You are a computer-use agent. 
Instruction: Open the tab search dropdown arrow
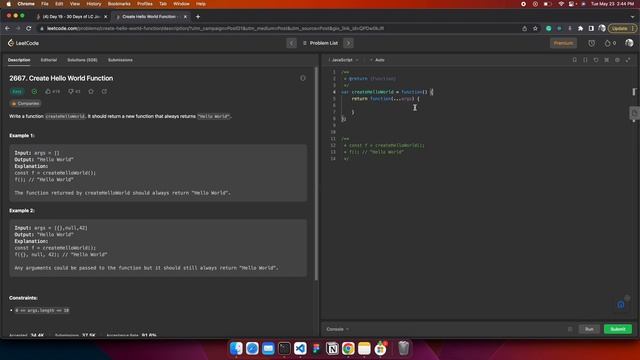tap(633, 17)
